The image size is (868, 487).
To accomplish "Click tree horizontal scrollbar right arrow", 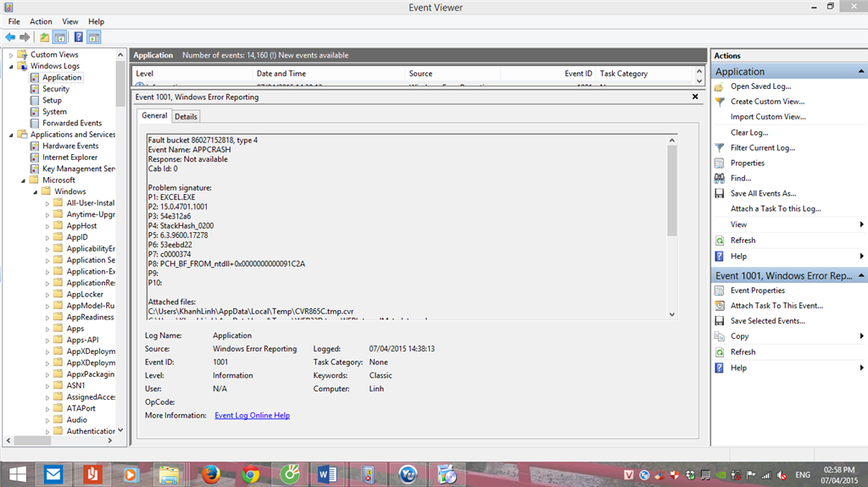I will coord(109,440).
